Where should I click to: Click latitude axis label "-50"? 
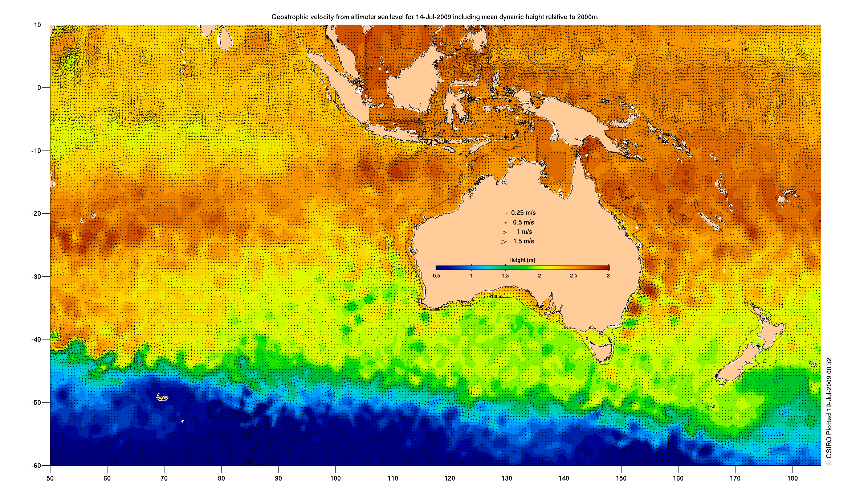(36, 403)
